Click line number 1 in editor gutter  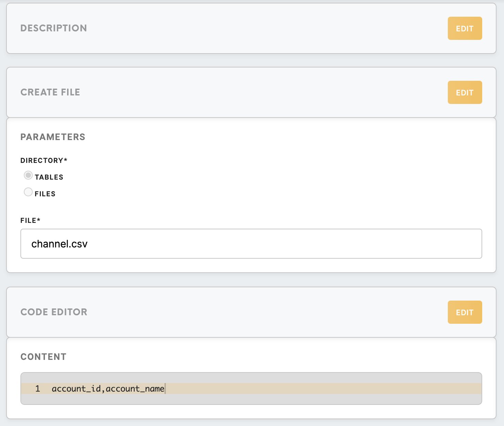click(x=37, y=389)
